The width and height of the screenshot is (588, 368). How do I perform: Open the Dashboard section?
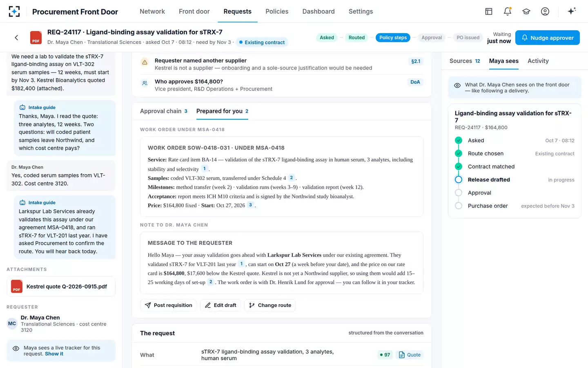(318, 11)
